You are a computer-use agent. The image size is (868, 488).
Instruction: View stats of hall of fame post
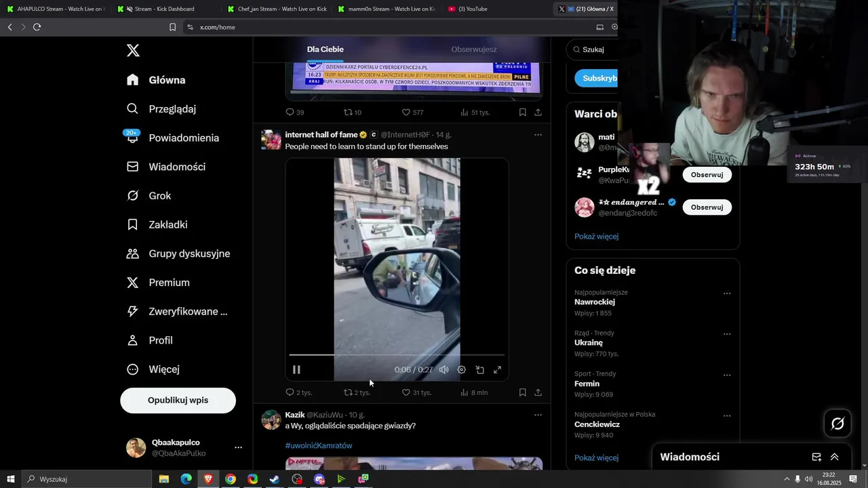[x=474, y=392]
